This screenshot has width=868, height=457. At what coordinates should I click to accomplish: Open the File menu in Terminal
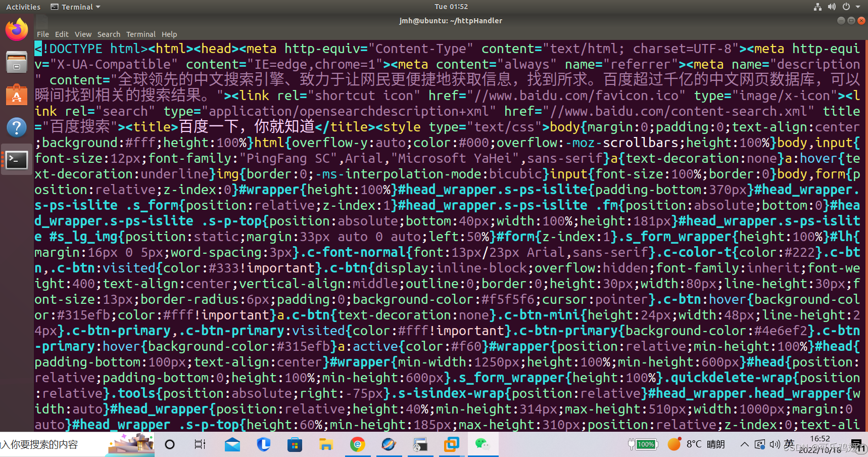pyautogui.click(x=43, y=34)
